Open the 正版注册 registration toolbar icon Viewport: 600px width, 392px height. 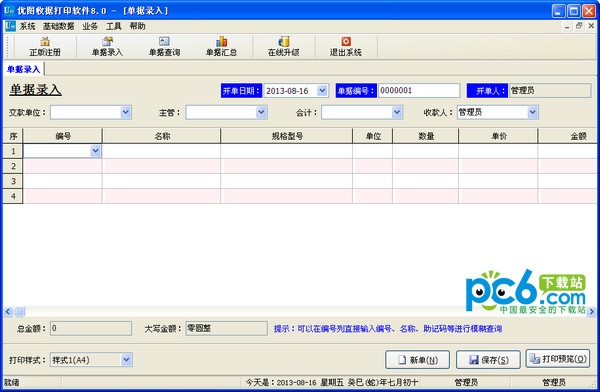click(45, 47)
